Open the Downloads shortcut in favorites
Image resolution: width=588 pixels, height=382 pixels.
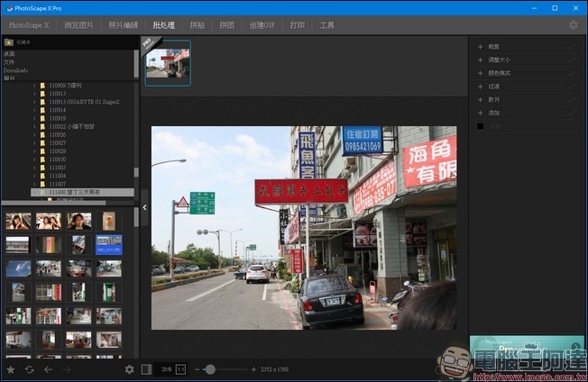tap(15, 70)
